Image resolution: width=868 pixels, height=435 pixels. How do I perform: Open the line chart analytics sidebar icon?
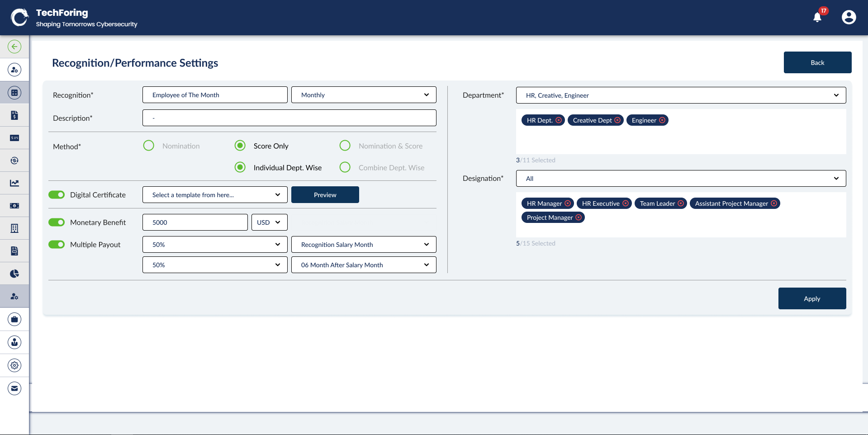click(x=14, y=183)
